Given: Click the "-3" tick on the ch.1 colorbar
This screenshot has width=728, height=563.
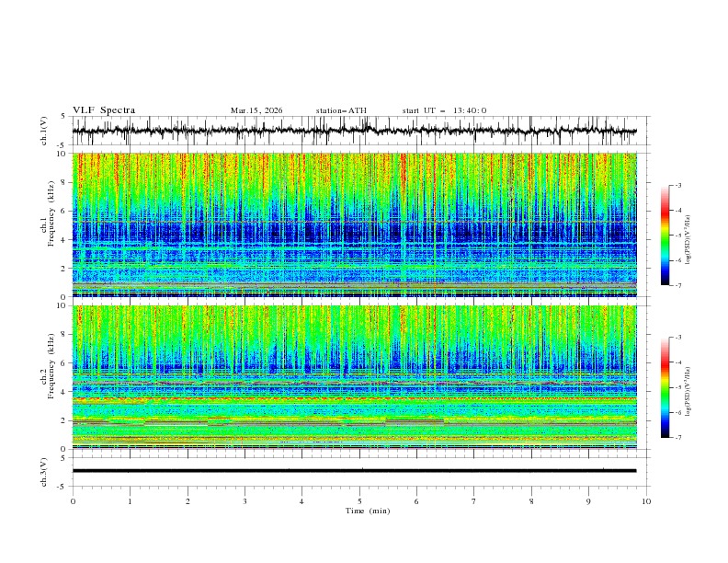Looking at the screenshot, I should coord(677,185).
